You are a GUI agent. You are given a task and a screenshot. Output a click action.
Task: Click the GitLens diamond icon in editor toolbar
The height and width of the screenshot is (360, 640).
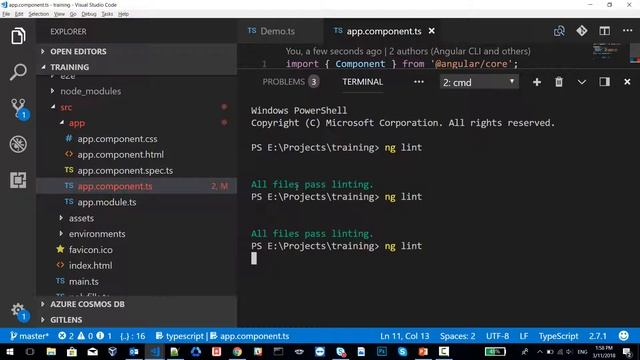coord(582,31)
